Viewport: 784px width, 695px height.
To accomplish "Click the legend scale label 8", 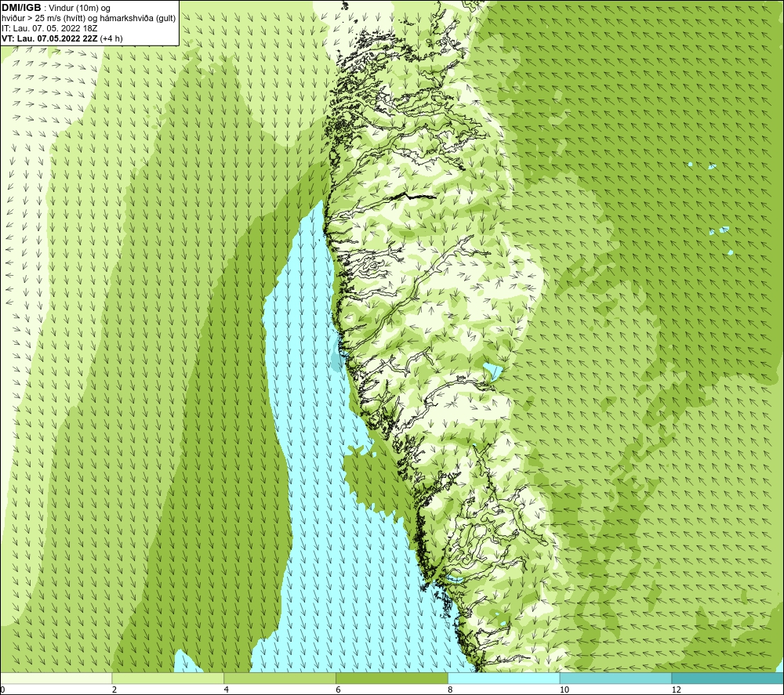I will (x=451, y=690).
